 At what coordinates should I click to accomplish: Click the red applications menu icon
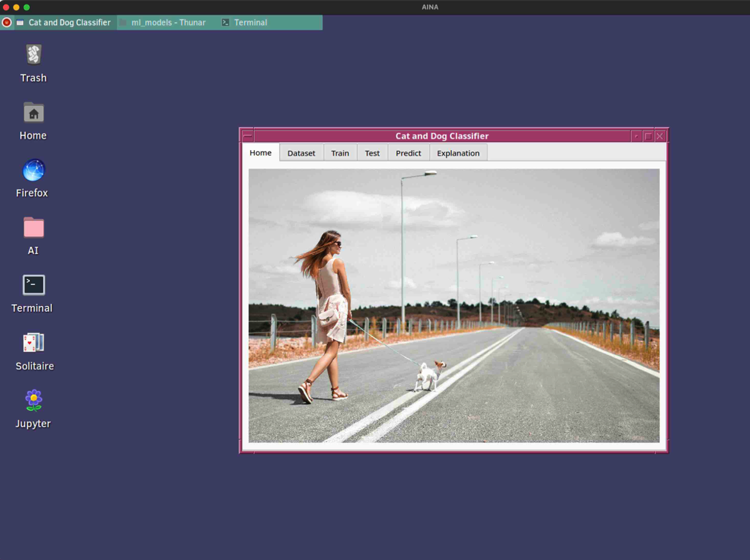click(x=7, y=22)
